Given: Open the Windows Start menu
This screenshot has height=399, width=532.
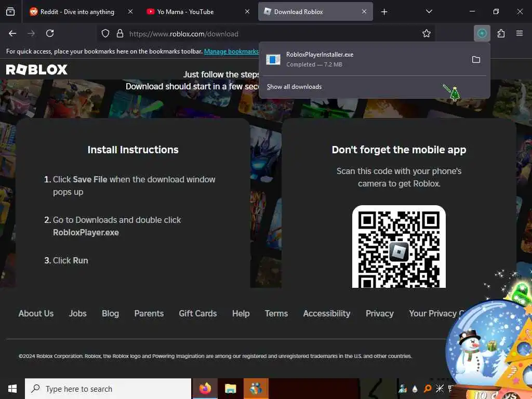Looking at the screenshot, I should [x=12, y=389].
